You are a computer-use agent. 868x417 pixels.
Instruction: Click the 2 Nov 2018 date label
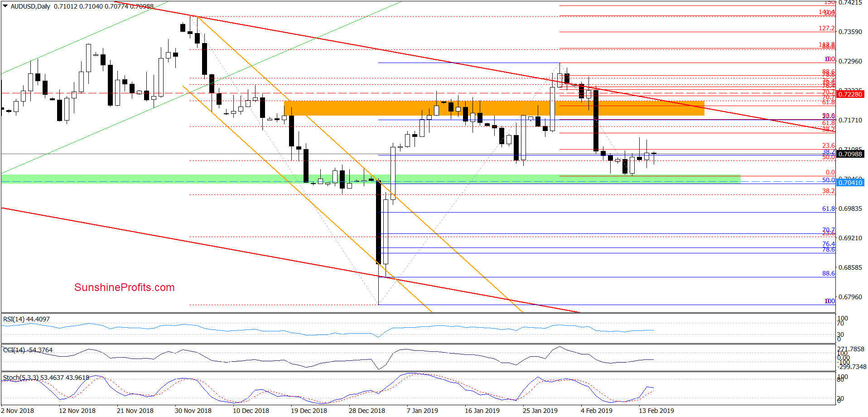[18, 411]
